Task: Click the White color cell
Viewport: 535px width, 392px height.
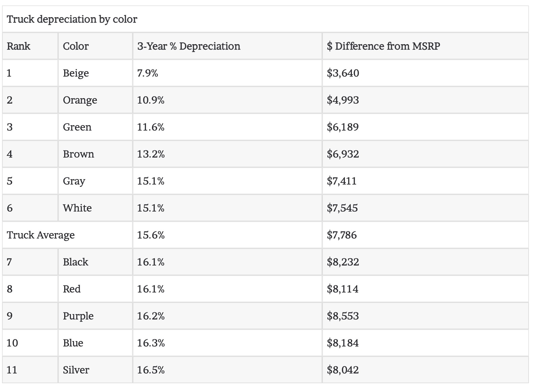Action: [x=77, y=208]
